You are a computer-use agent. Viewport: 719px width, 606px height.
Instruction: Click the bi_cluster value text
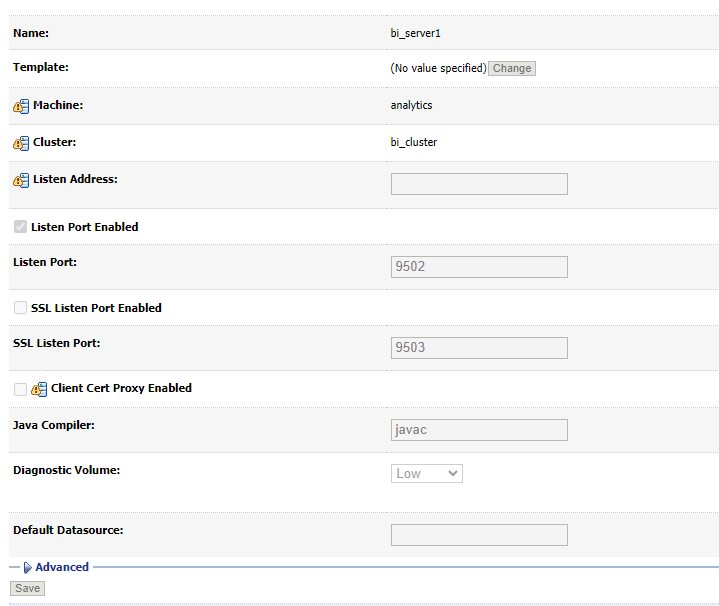(x=414, y=142)
